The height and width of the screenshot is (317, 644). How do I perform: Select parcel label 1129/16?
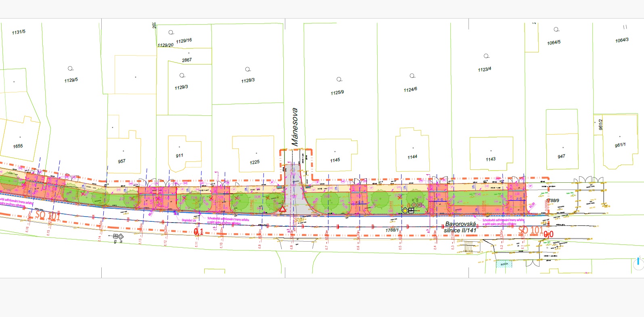pos(184,41)
